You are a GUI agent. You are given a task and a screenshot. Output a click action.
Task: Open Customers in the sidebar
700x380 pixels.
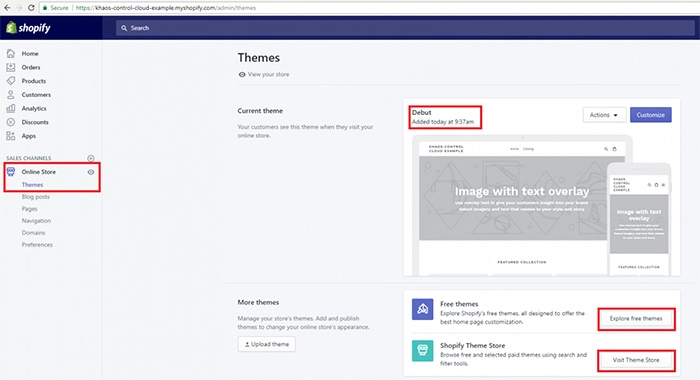tap(36, 95)
